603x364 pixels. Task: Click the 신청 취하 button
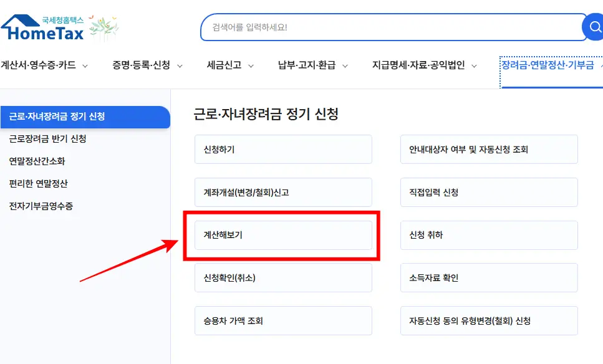click(x=488, y=235)
